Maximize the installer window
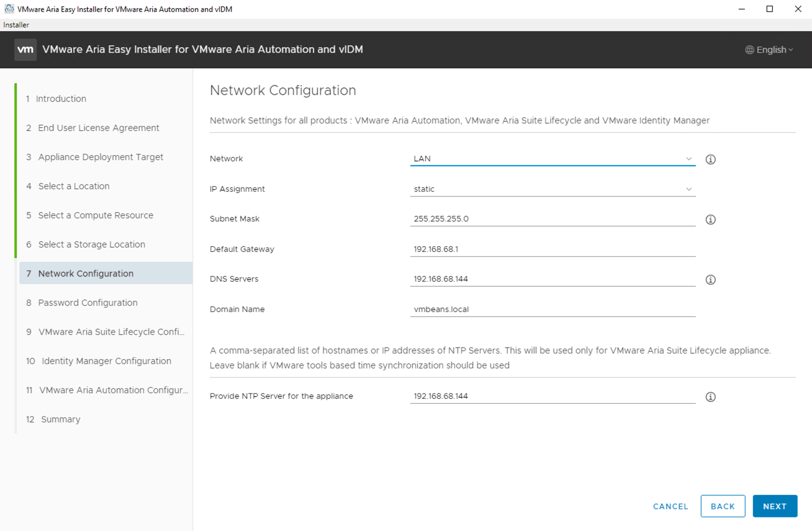This screenshot has width=812, height=531. (770, 9)
